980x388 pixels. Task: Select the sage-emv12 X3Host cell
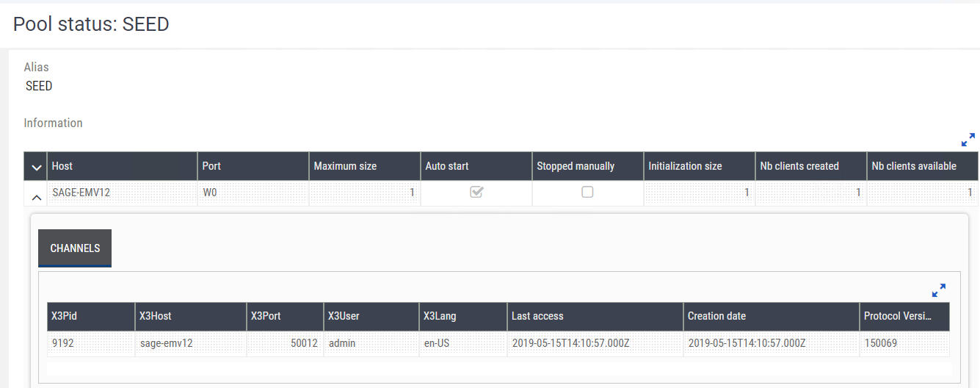pos(190,343)
